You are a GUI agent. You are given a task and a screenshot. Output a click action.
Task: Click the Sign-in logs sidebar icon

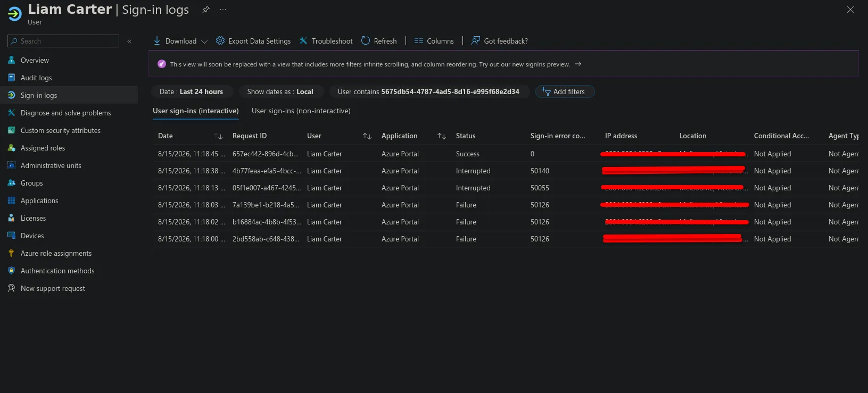tap(11, 95)
